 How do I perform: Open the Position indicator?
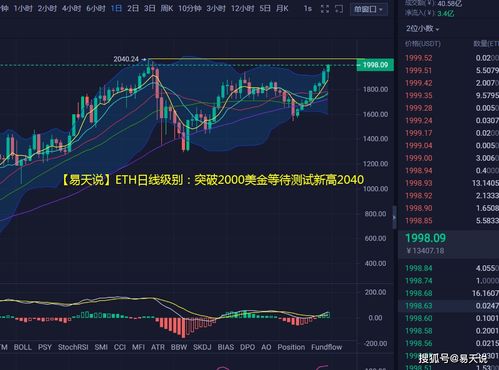coord(291,347)
